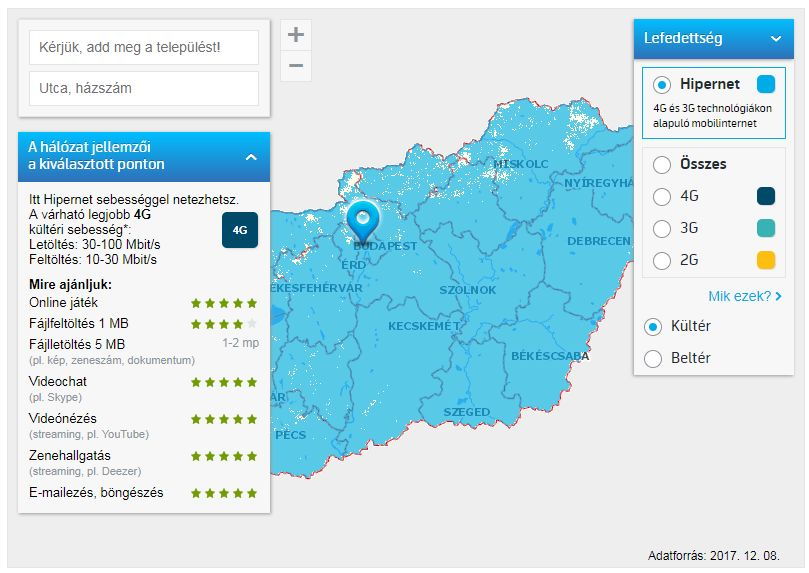Choose the 4G coverage radio button
This screenshot has height=573, width=809.
(x=662, y=196)
